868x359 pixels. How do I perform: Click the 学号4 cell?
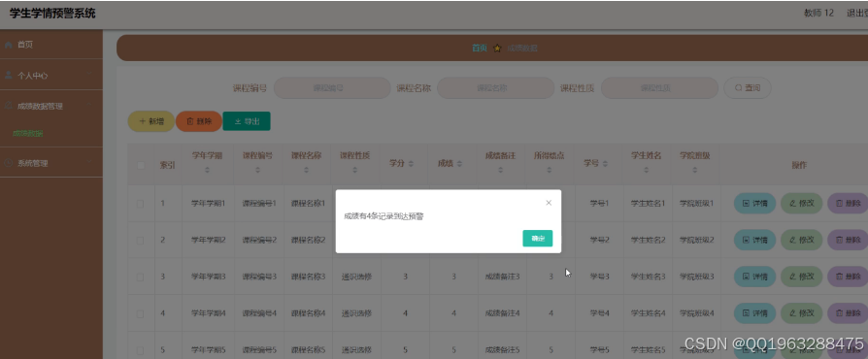pyautogui.click(x=599, y=313)
